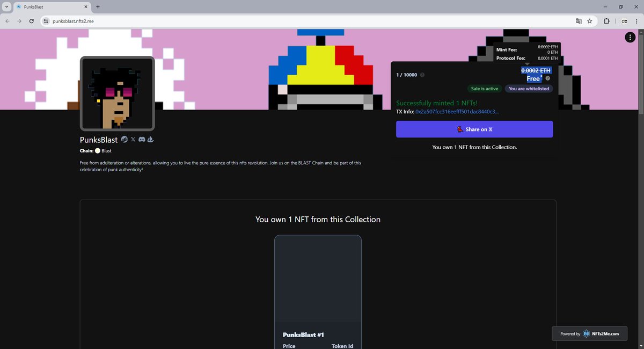The width and height of the screenshot is (644, 349).
Task: Click the PunksBlast #1 card title
Action: 303,335
